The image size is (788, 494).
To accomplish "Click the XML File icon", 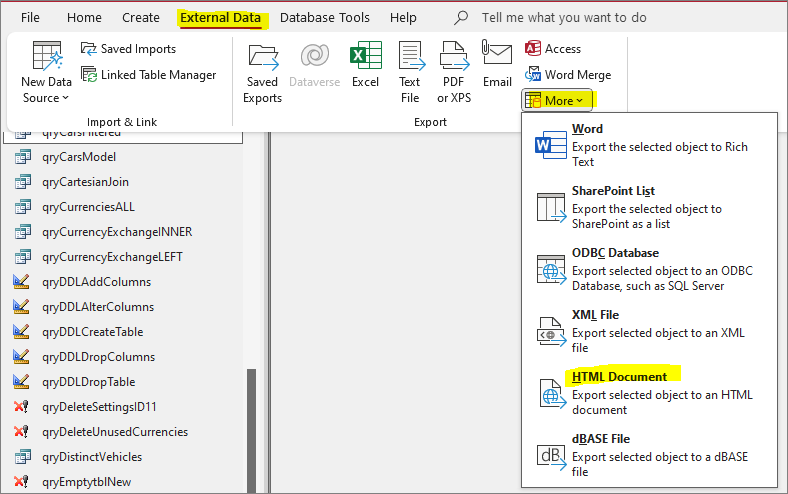I will 551,332.
